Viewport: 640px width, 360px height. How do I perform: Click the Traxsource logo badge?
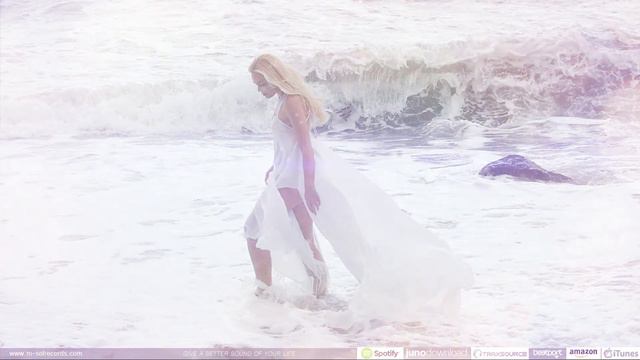point(500,353)
